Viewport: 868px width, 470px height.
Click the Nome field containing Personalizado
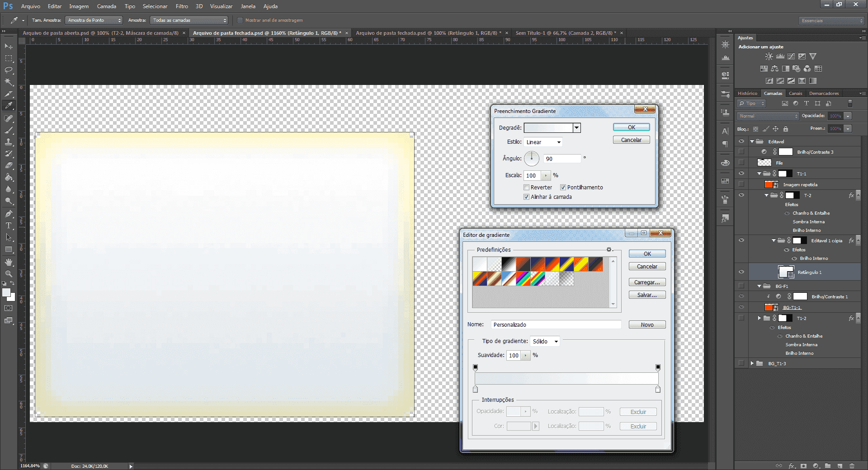pyautogui.click(x=556, y=325)
